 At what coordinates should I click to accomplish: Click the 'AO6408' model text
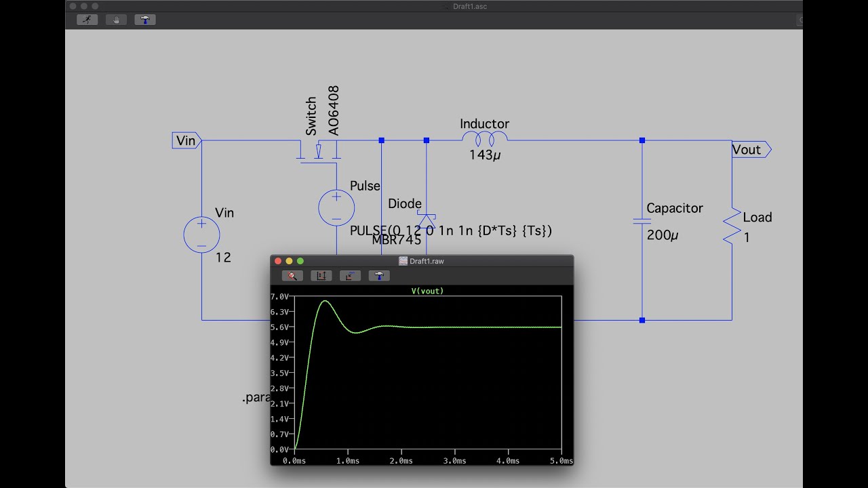pyautogui.click(x=333, y=110)
